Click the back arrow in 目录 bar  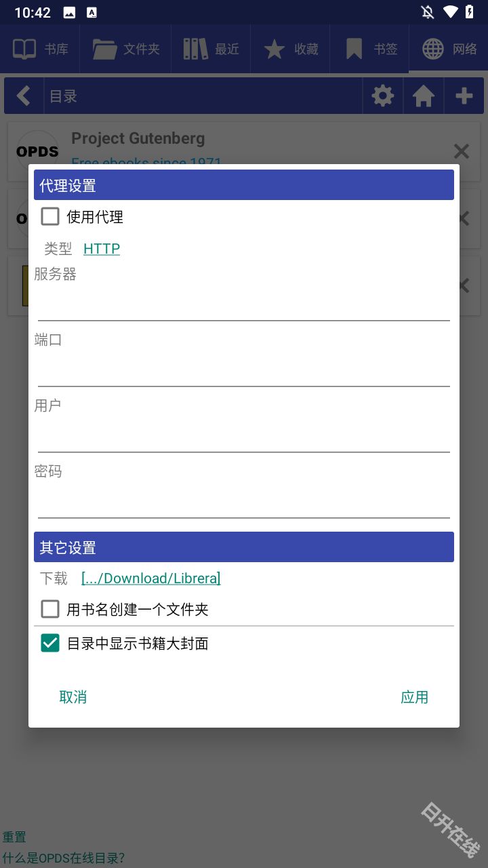click(24, 96)
